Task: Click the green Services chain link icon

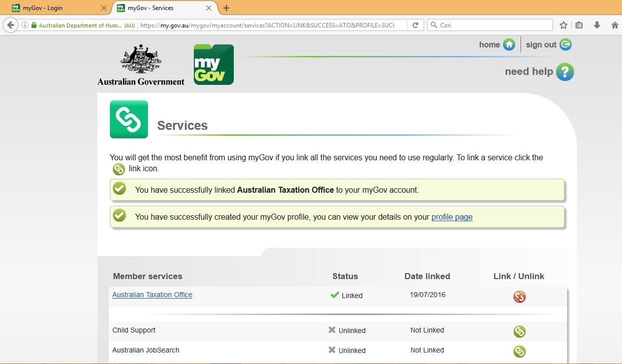Action: pos(128,119)
